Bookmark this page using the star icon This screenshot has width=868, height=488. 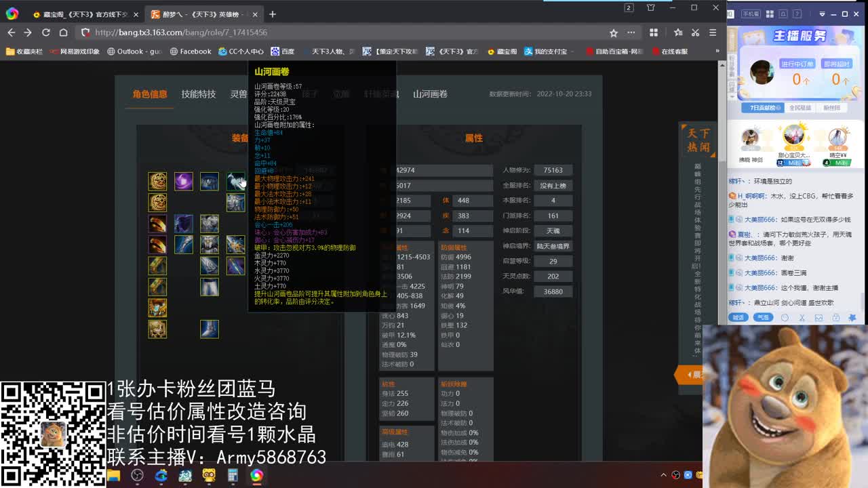click(x=612, y=32)
